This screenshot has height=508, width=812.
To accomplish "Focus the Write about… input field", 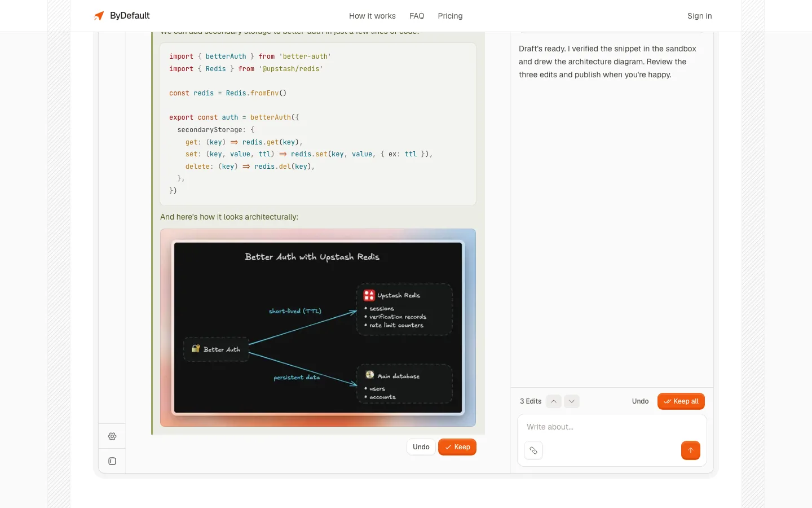I will point(612,427).
